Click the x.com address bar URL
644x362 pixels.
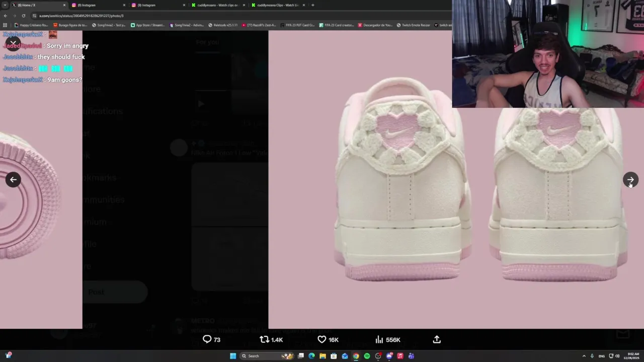tap(81, 16)
